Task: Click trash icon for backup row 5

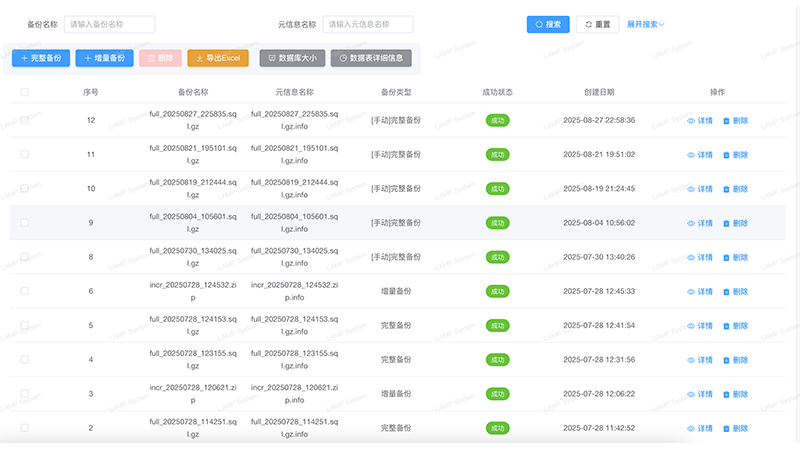Action: tap(726, 326)
